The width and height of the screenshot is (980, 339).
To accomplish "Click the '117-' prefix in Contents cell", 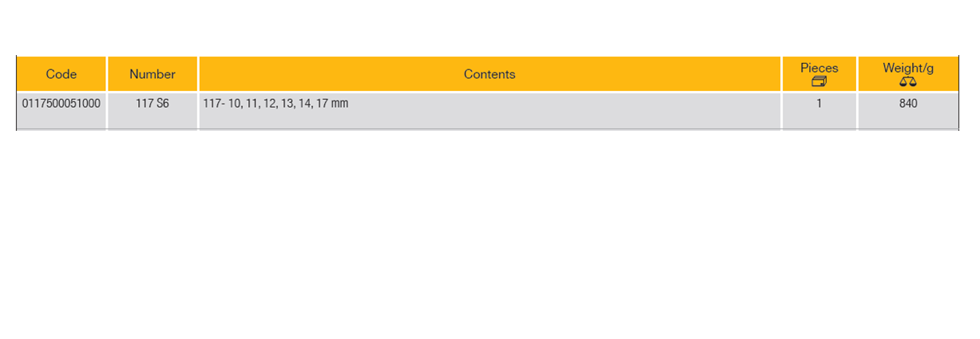I will click(214, 103).
